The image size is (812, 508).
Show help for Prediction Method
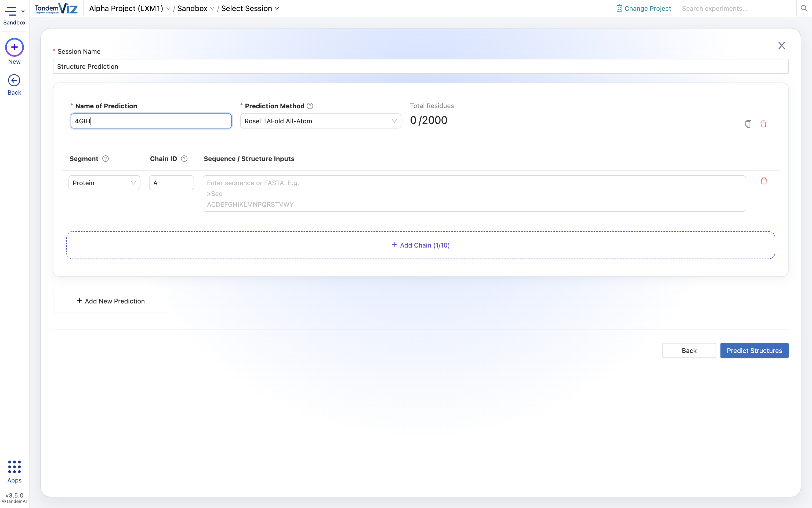(x=310, y=106)
